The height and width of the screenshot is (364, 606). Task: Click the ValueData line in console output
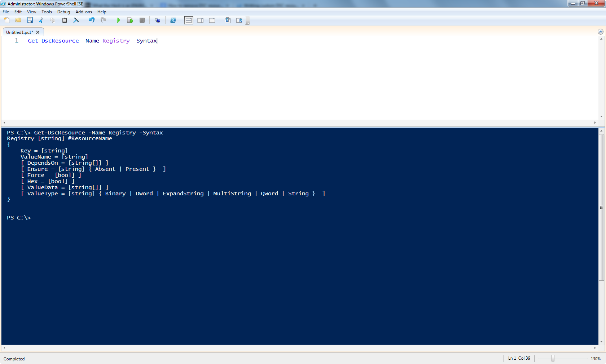pos(65,187)
